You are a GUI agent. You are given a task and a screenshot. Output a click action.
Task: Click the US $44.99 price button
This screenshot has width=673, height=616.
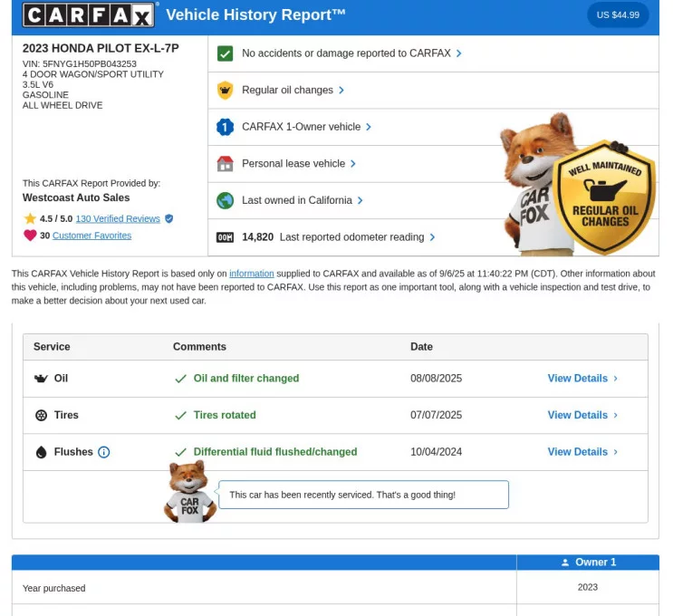click(618, 15)
